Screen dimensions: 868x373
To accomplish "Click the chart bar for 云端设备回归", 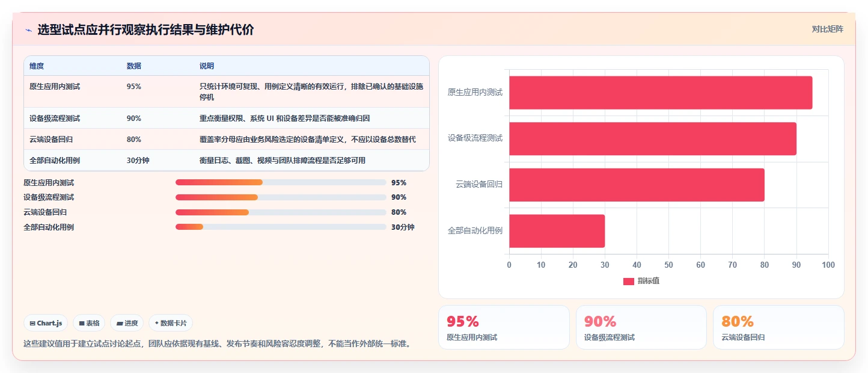I will tap(637, 185).
